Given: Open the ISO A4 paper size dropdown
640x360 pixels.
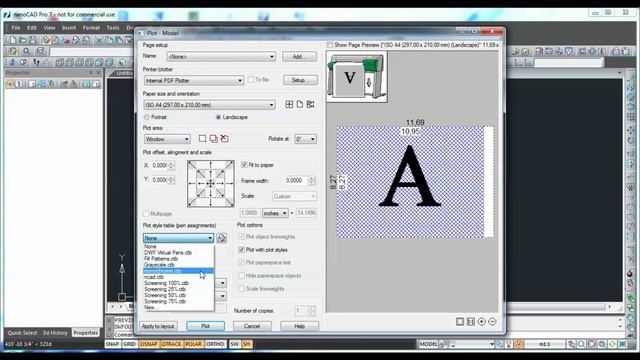Looking at the screenshot, I should pos(210,105).
